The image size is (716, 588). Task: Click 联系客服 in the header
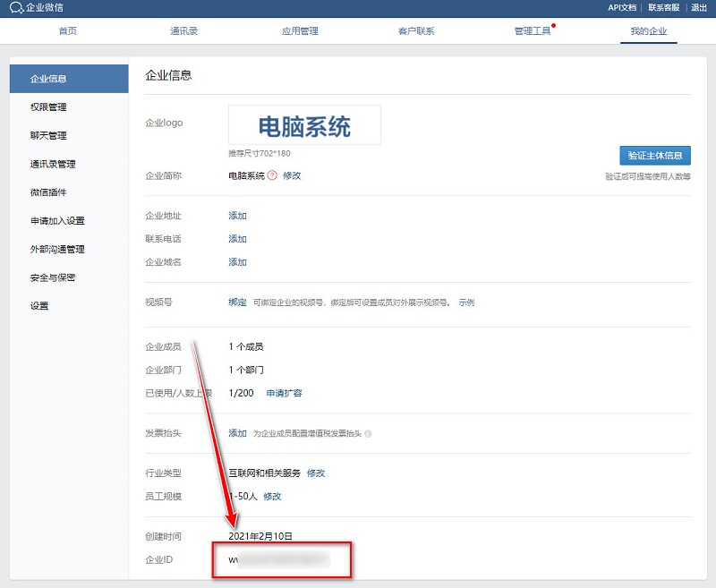[664, 8]
